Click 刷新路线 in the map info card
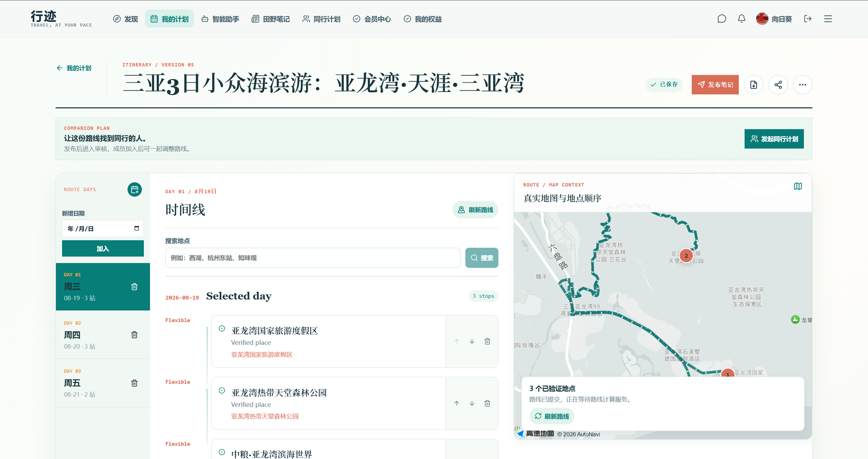The height and width of the screenshot is (459, 868). (x=552, y=416)
